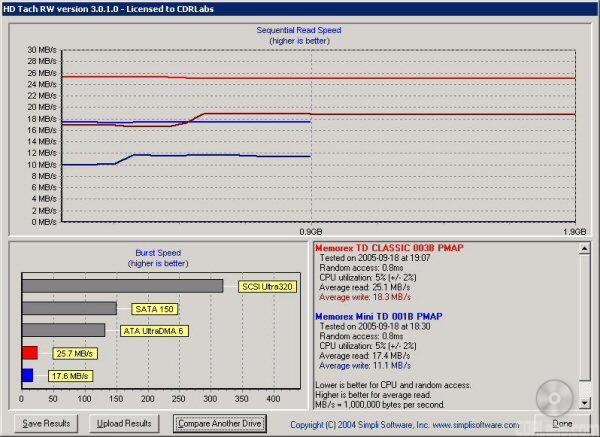600x437 pixels.
Task: Click the red 25.7 MB/s burst bar
Action: [x=29, y=352]
